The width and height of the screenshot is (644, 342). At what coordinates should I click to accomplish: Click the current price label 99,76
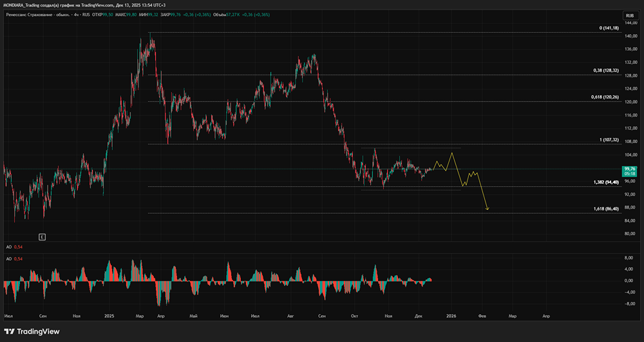tap(628, 169)
